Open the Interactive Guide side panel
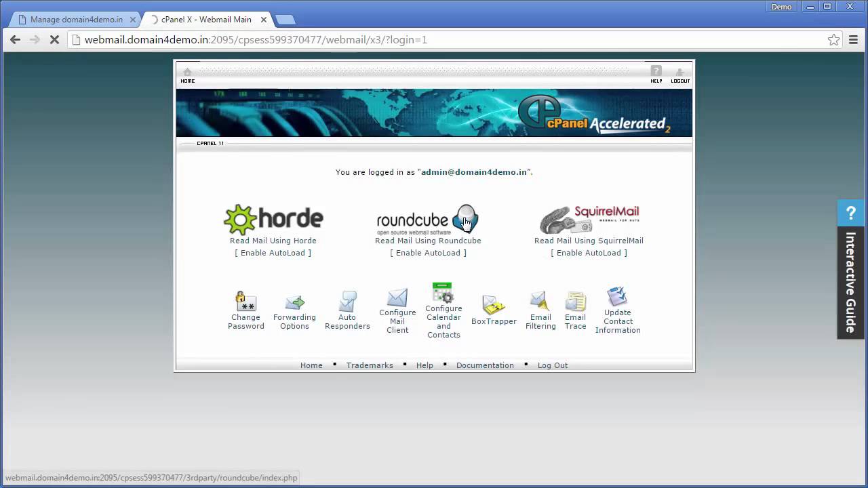The image size is (868, 488). click(851, 283)
